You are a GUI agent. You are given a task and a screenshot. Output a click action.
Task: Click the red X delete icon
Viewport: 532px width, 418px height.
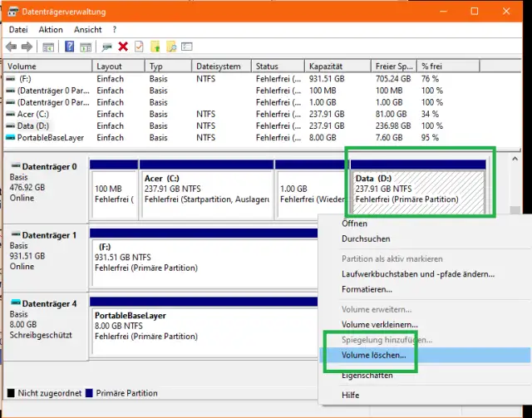[x=123, y=47]
